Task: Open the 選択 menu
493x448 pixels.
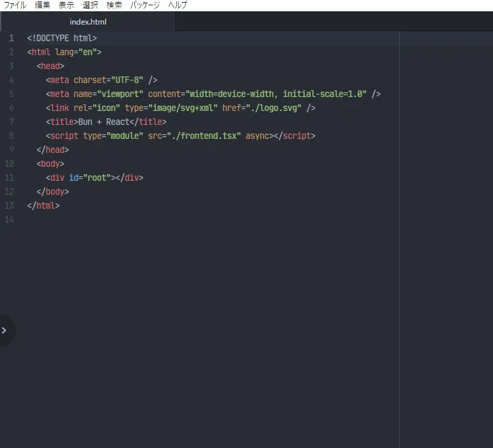Action: click(90, 5)
